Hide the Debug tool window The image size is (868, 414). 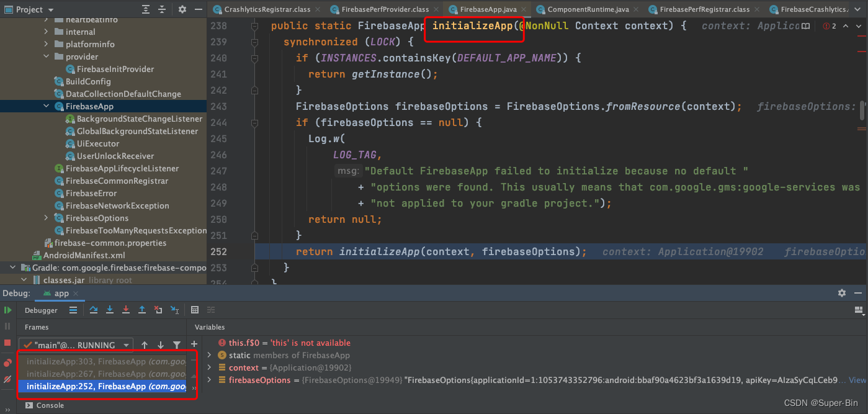pyautogui.click(x=858, y=293)
